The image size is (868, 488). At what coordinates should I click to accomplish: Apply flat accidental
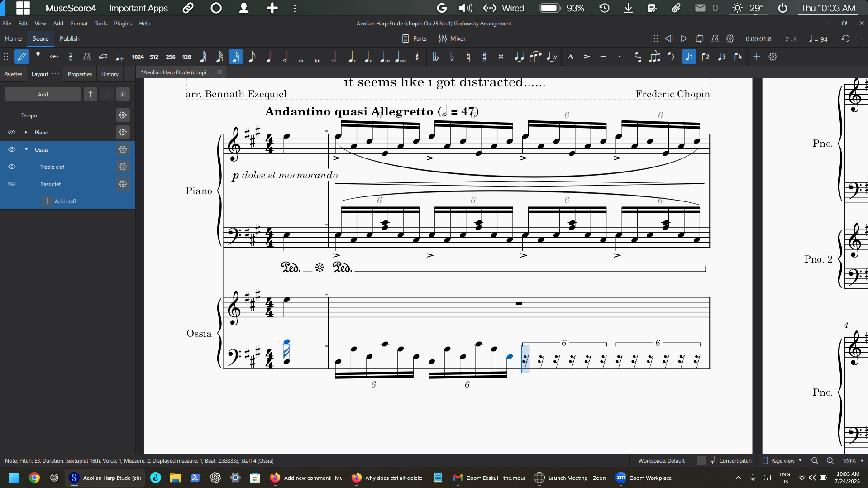point(452,57)
